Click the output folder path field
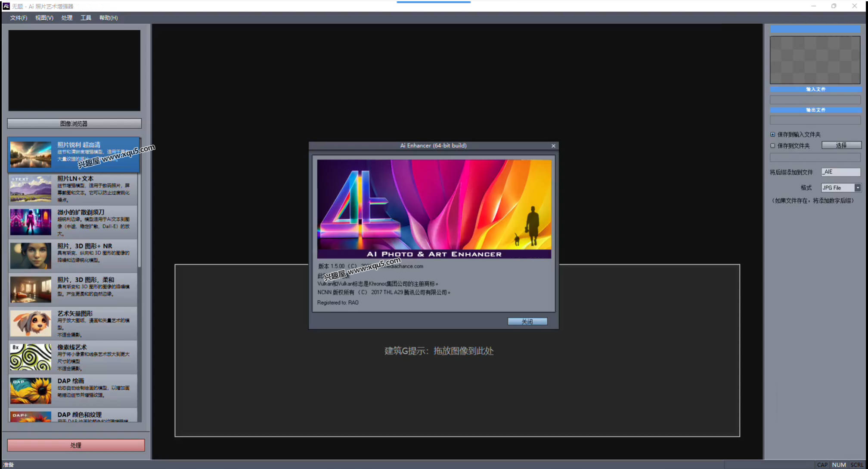Viewport: 868px width, 469px height. [x=815, y=157]
